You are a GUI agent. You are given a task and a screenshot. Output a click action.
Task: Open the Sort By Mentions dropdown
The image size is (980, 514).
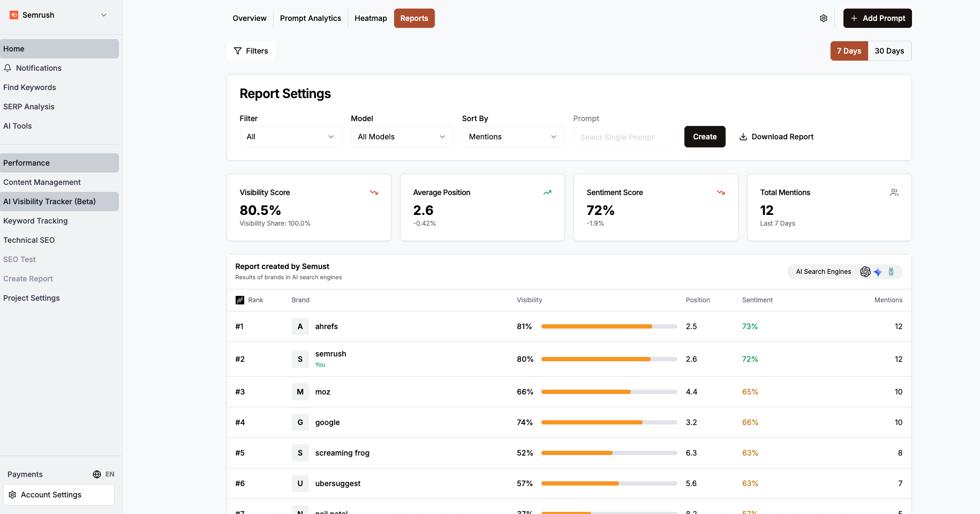514,137
